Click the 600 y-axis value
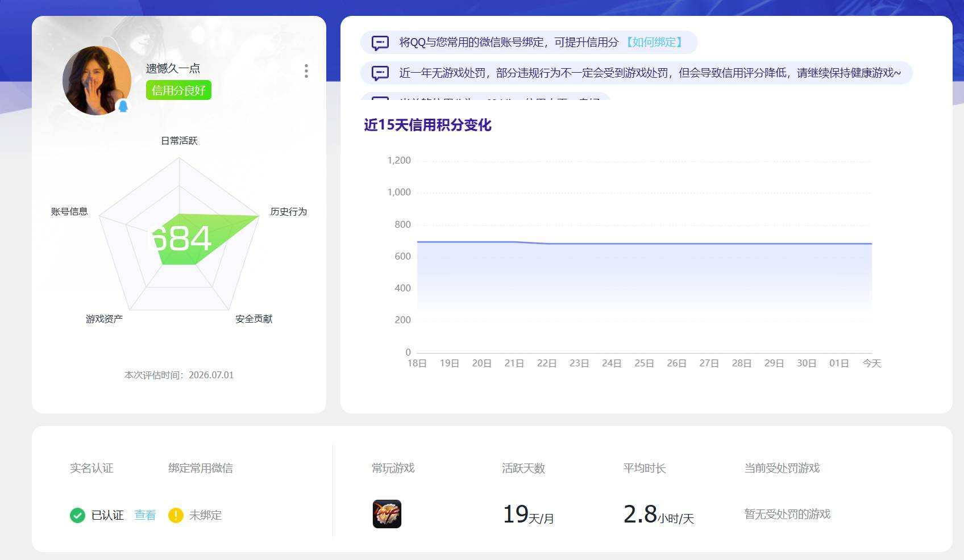 pos(402,257)
